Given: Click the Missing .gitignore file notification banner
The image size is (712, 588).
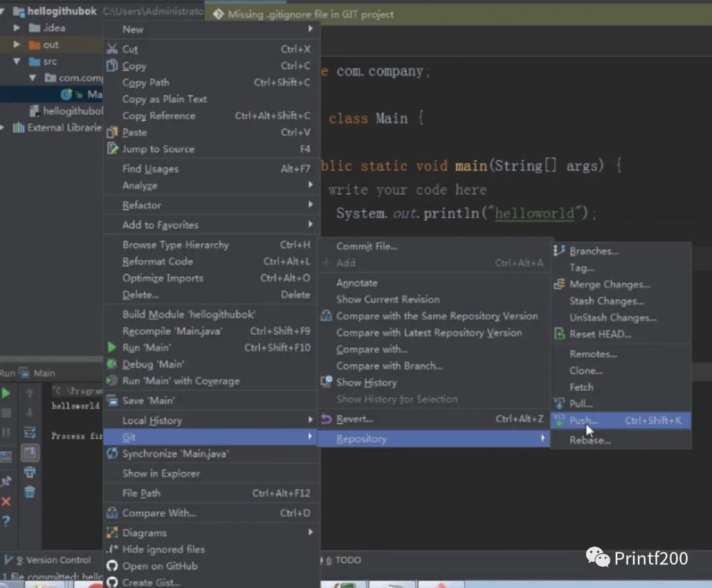Looking at the screenshot, I should click(310, 14).
